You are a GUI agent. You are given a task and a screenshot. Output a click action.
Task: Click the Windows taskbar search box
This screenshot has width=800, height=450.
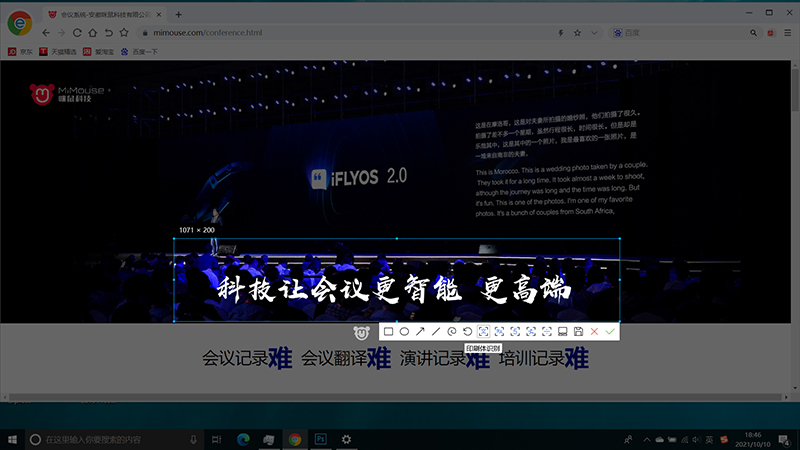(113, 439)
